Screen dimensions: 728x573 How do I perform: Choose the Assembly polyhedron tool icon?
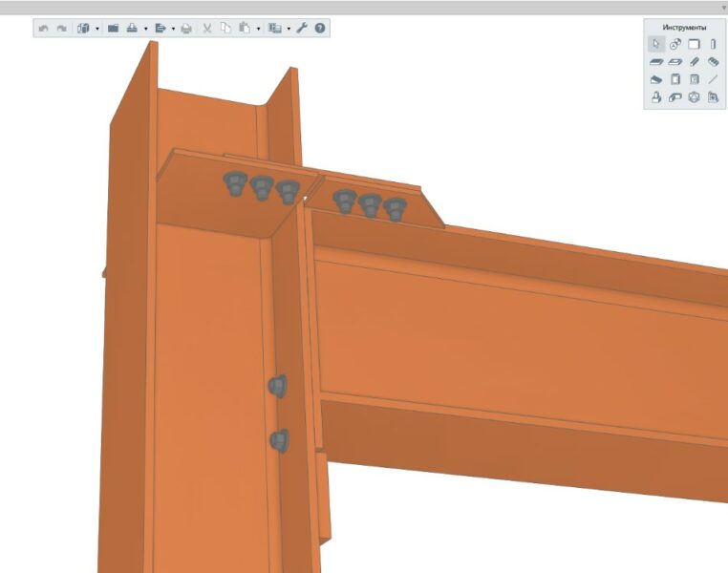[x=695, y=97]
